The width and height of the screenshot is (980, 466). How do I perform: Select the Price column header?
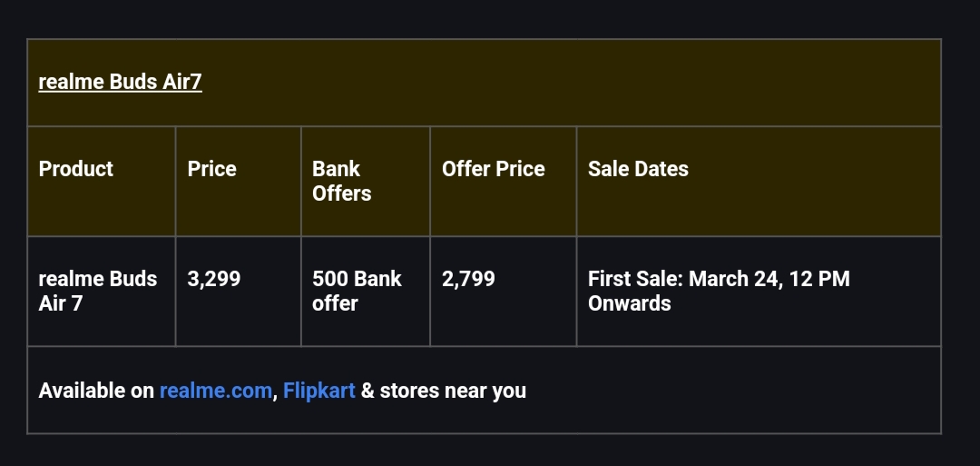tap(211, 169)
